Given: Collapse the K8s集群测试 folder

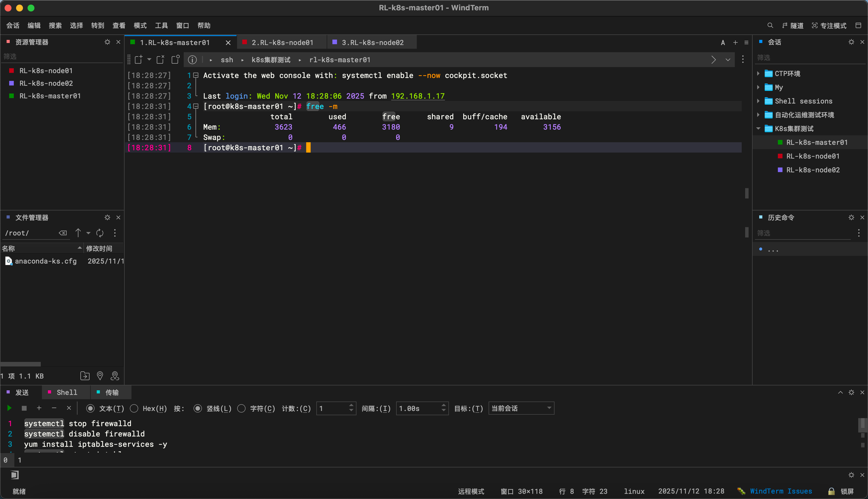Looking at the screenshot, I should click(758, 128).
